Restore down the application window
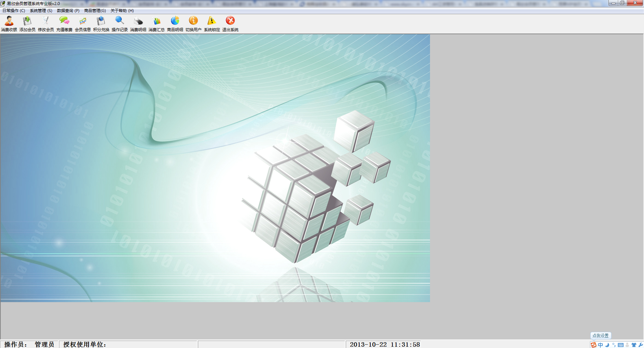This screenshot has width=644, height=348. point(622,3)
